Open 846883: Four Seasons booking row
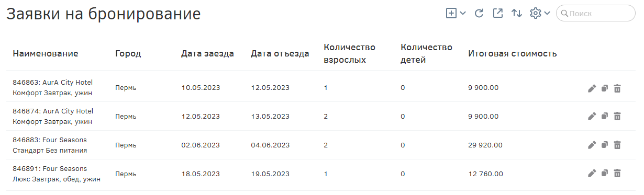Image resolution: width=644 pixels, height=195 pixels. click(321, 145)
